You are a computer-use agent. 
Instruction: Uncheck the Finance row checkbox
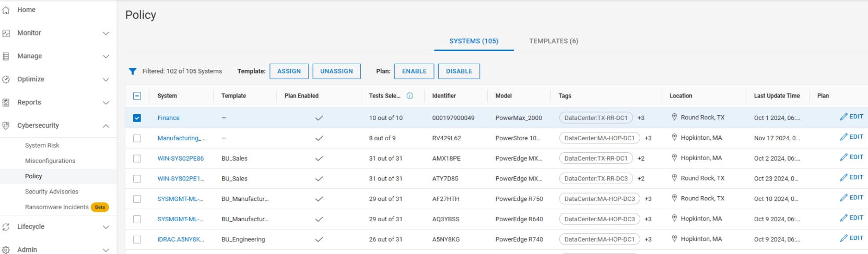137,118
